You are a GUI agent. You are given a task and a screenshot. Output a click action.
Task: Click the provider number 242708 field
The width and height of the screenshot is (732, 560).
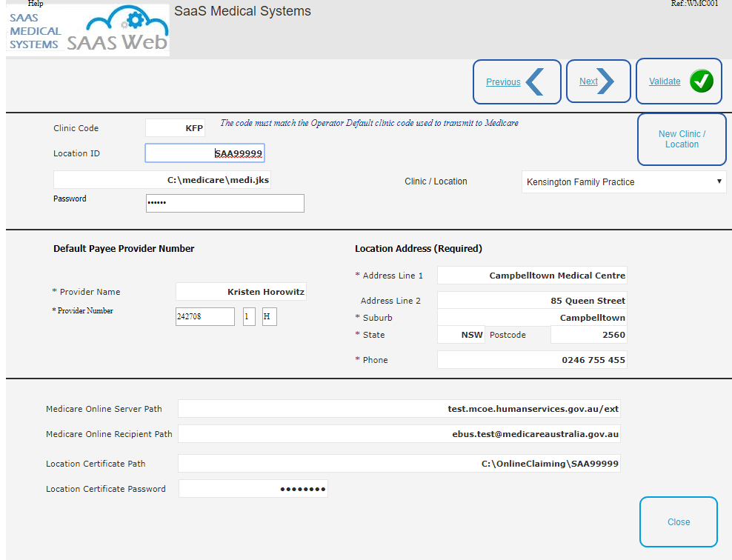(x=205, y=316)
